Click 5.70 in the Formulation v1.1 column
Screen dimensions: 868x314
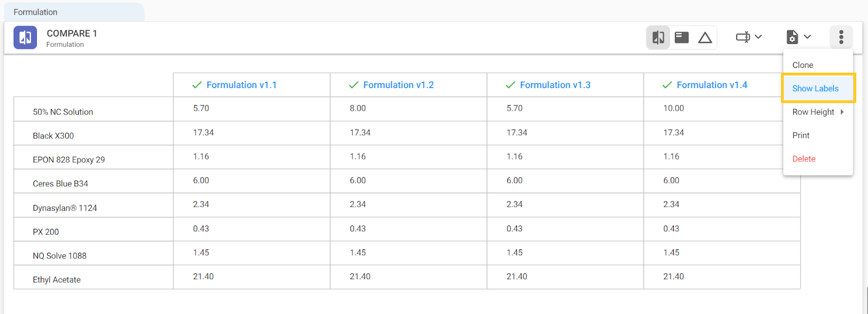click(x=201, y=108)
